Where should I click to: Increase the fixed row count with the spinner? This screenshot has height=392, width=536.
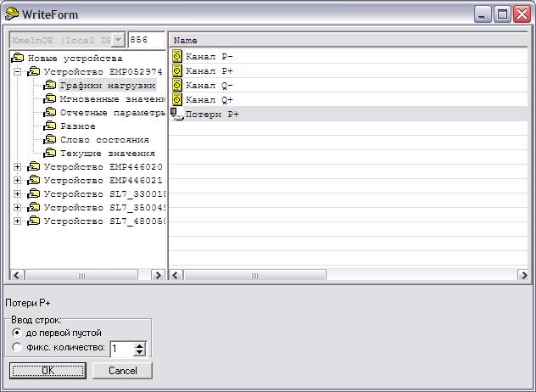(x=140, y=344)
